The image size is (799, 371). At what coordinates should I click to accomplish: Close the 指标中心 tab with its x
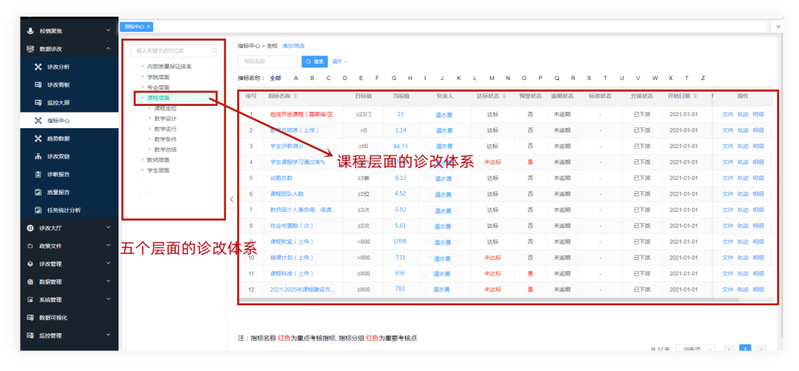pyautogui.click(x=148, y=26)
